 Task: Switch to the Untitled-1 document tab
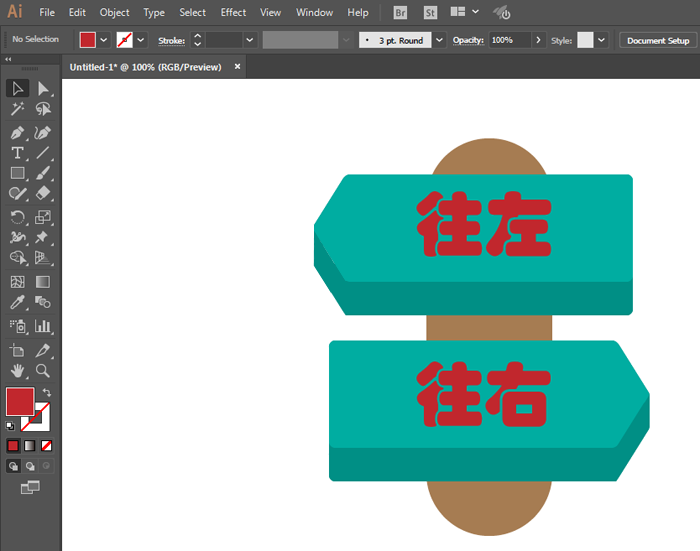[146, 67]
